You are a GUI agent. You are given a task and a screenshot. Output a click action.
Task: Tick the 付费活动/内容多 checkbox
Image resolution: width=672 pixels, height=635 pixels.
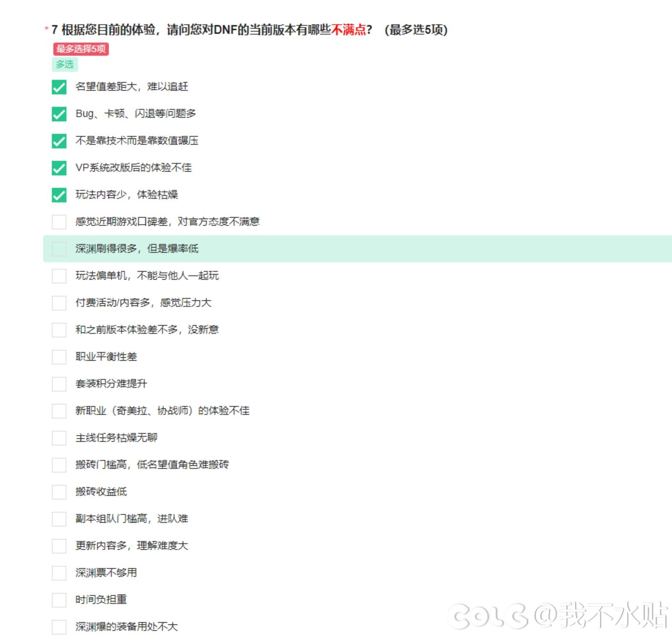pos(59,303)
